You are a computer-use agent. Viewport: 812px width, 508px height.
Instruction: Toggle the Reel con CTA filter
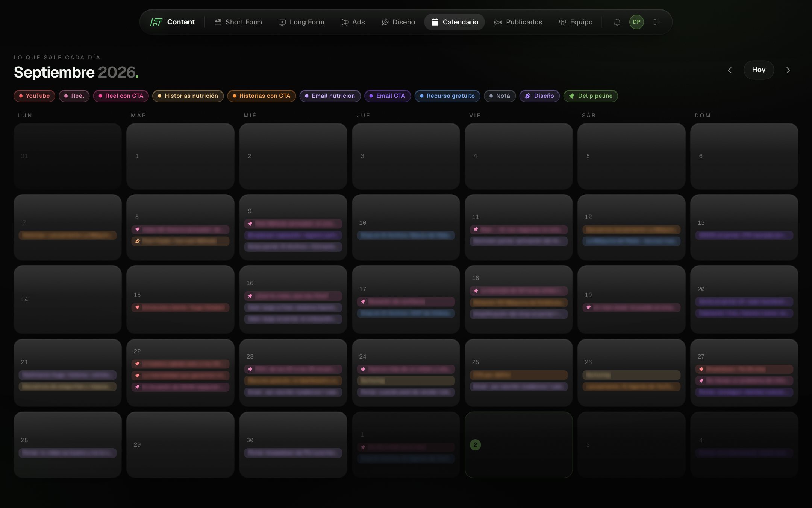click(121, 96)
